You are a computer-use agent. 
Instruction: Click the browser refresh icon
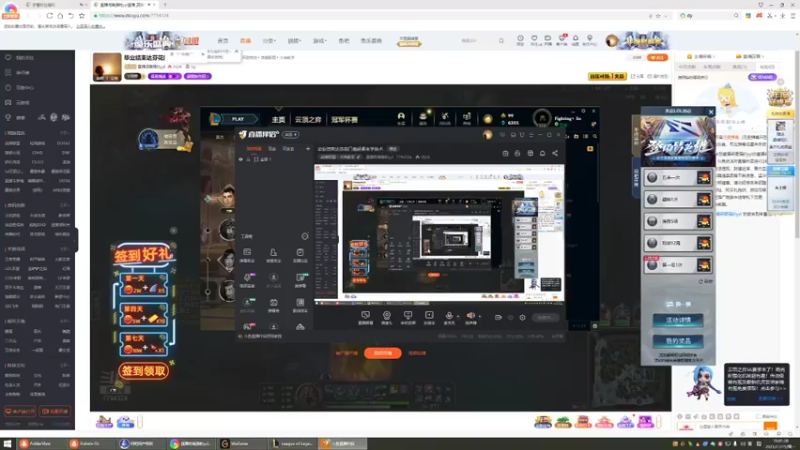click(49, 16)
